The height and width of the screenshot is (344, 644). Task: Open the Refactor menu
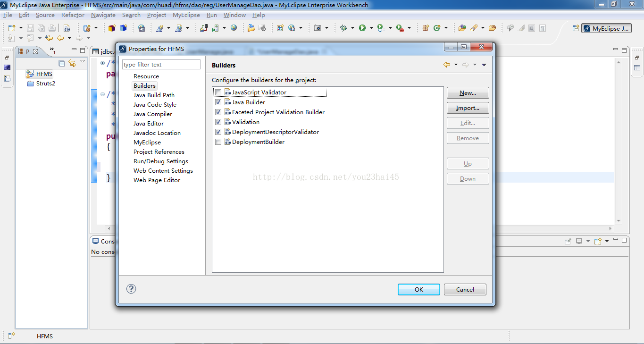pos(73,15)
